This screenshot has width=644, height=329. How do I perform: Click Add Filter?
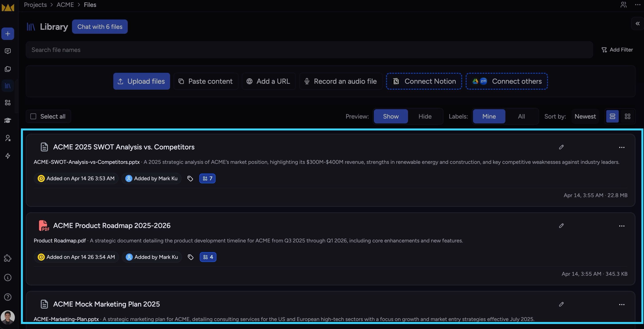[617, 50]
